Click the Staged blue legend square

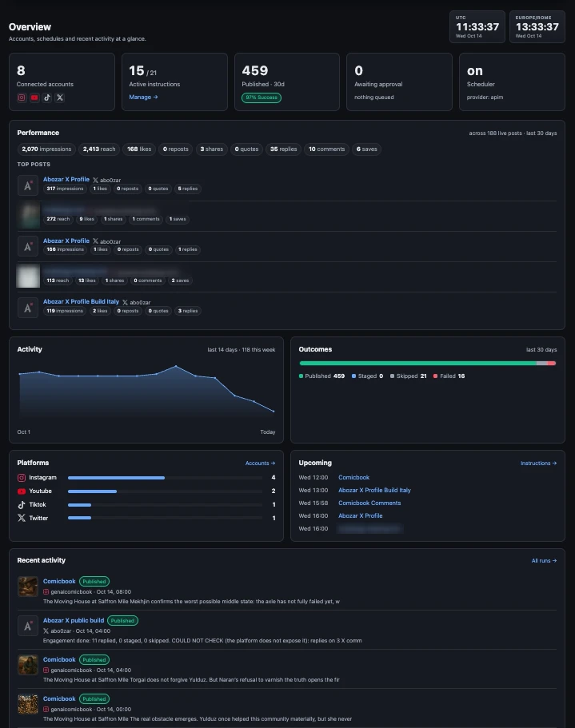(354, 376)
